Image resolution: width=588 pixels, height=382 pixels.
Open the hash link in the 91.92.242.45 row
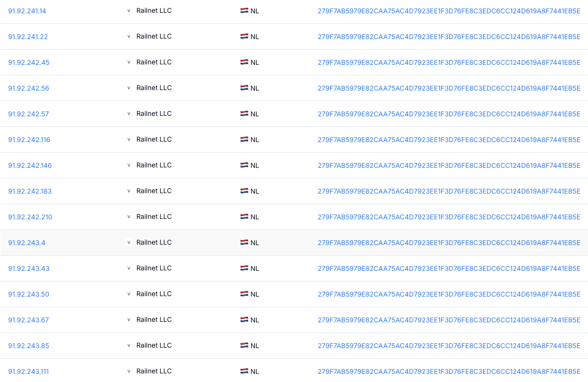click(x=449, y=62)
